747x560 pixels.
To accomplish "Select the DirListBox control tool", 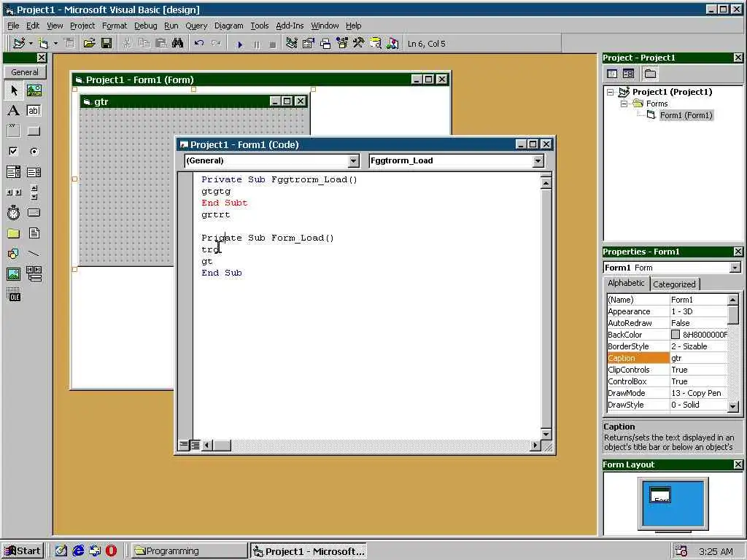I will pyautogui.click(x=13, y=233).
